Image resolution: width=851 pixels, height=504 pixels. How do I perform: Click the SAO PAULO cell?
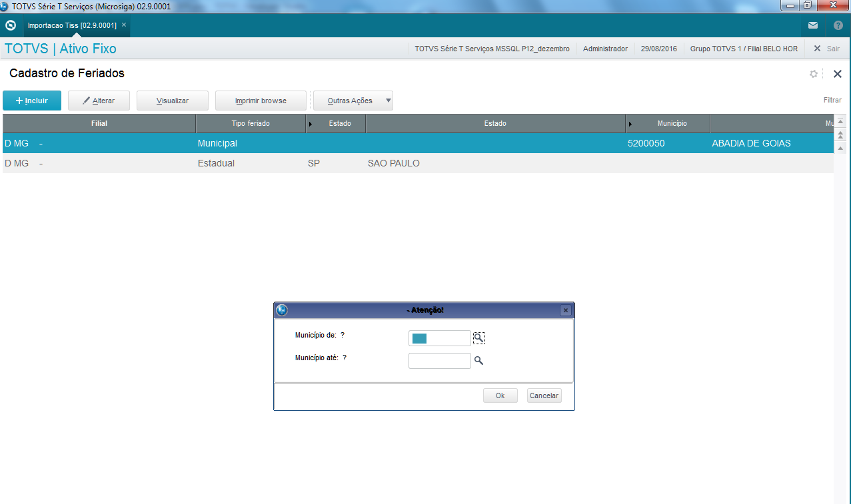(x=394, y=163)
